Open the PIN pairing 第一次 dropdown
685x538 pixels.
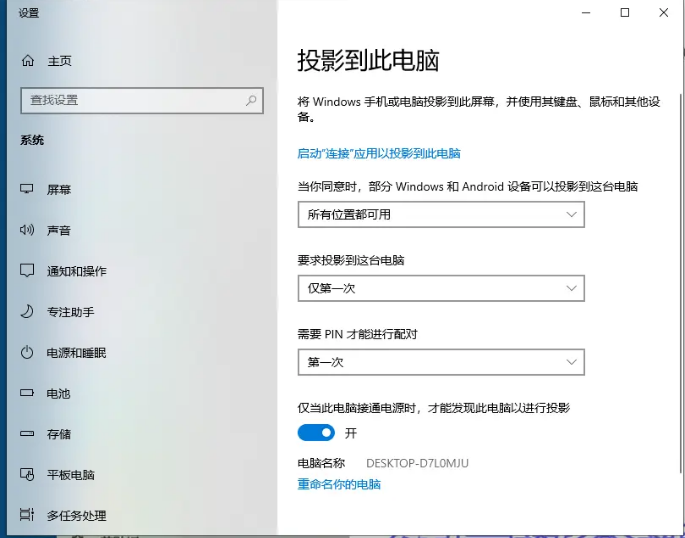[441, 362]
